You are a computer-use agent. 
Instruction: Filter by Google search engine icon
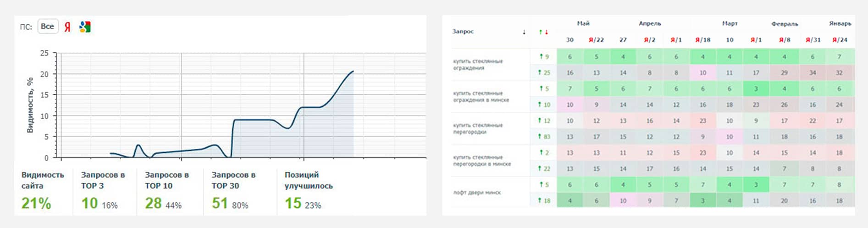click(85, 27)
